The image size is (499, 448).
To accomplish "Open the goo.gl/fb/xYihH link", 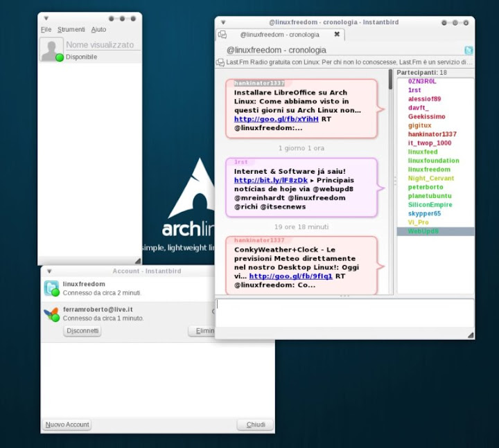I will (x=277, y=119).
